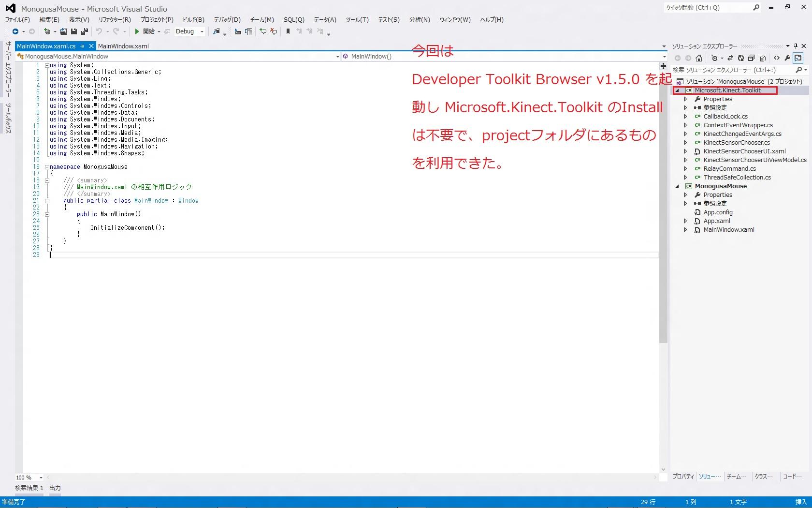Open the サーバー エクスプローラー side tab

[x=8, y=69]
